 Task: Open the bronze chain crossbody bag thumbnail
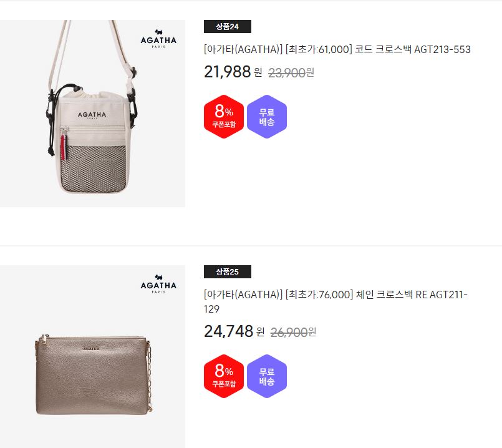tap(92, 356)
